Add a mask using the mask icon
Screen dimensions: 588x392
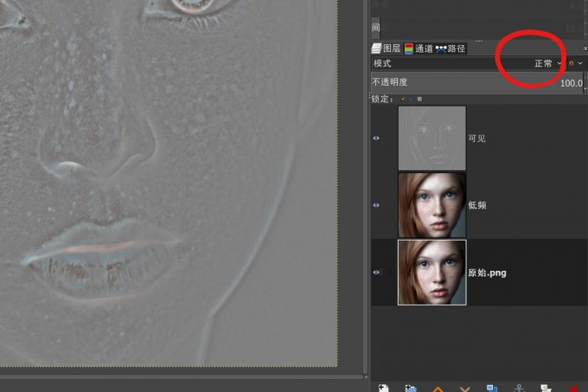coord(546,389)
